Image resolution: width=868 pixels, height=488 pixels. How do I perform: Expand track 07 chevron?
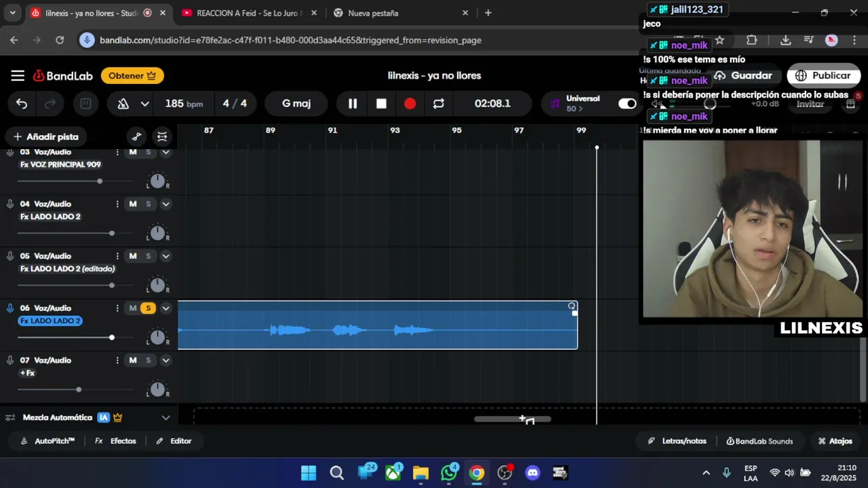165,361
